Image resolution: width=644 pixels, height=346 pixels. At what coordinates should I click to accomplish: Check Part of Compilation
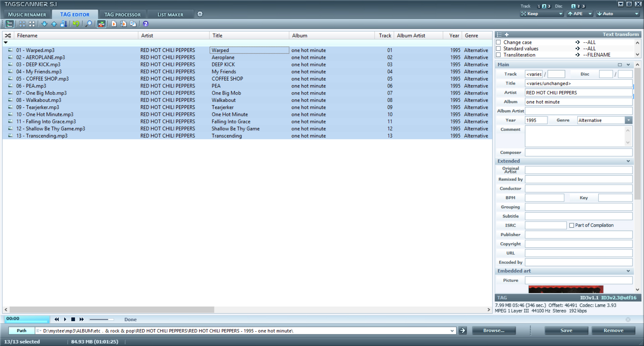pyautogui.click(x=572, y=225)
